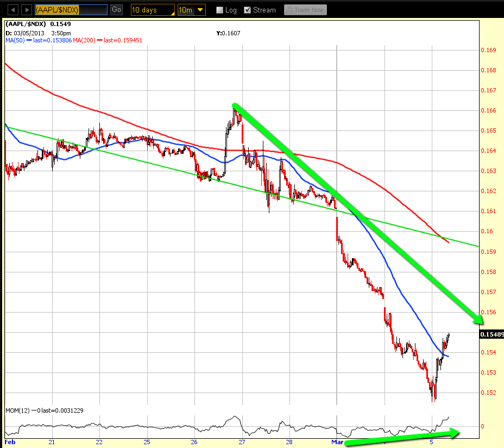The height and width of the screenshot is (448, 504).
Task: Open the 10 days range dropdown
Action: pyautogui.click(x=153, y=10)
